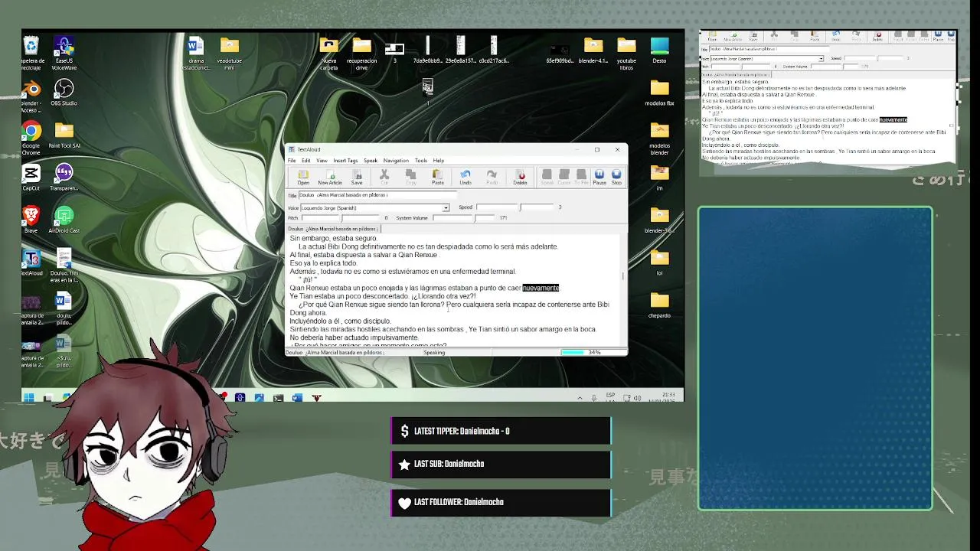Stop speech with the Stop button
Screen dimensions: 980x551
tap(616, 178)
